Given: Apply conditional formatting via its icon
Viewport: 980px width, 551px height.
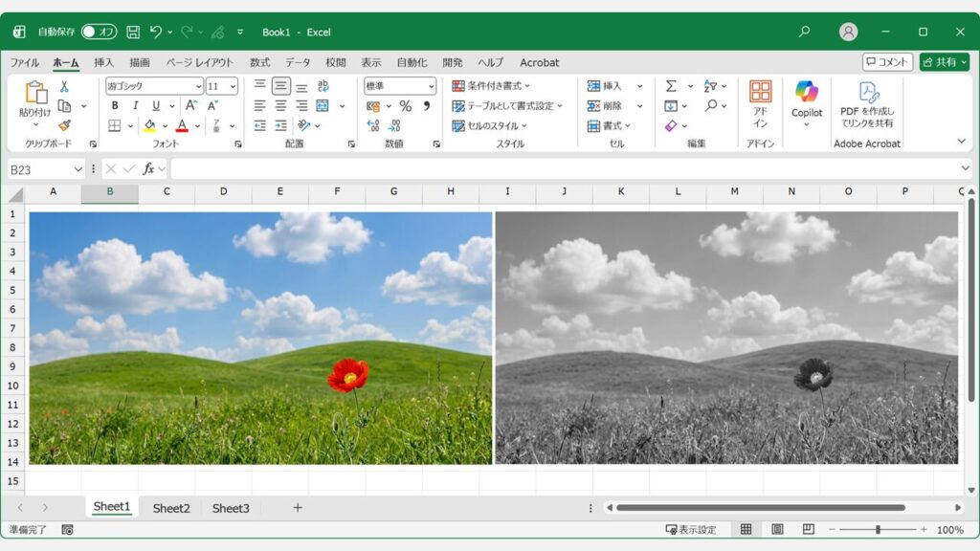Looking at the screenshot, I should coord(457,86).
